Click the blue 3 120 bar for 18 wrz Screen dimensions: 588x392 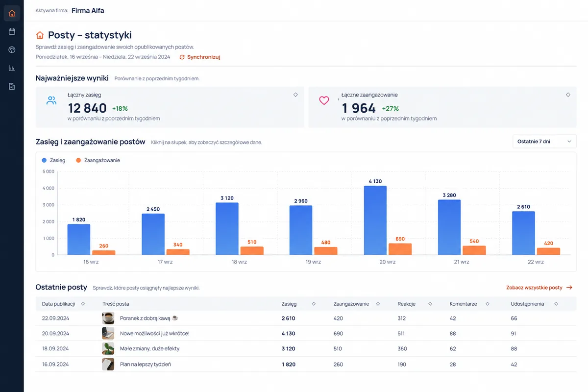(227, 229)
